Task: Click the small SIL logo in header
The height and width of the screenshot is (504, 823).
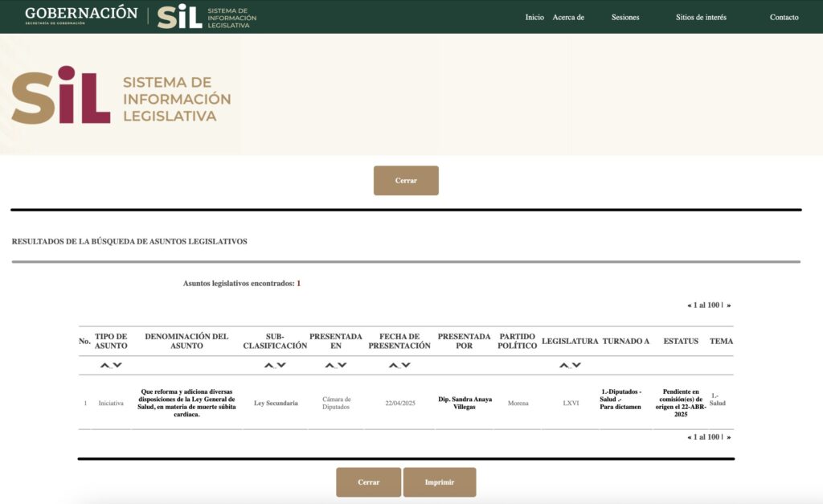Action: (207, 17)
